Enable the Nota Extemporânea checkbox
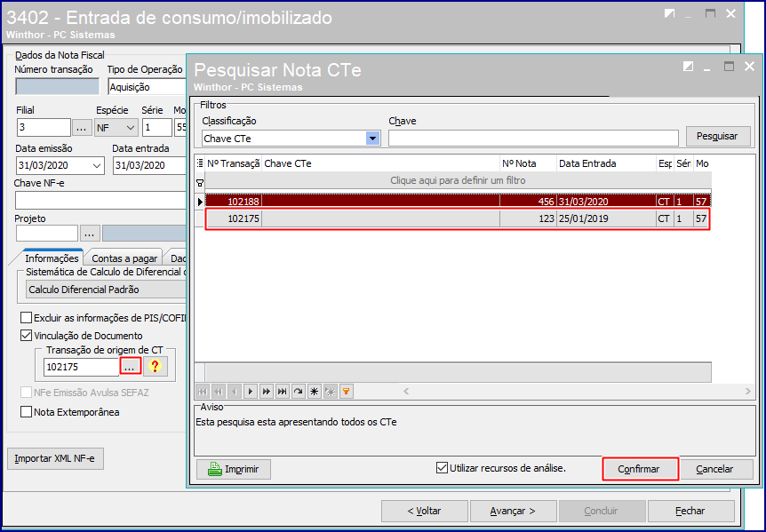The image size is (766, 532). coord(26,411)
